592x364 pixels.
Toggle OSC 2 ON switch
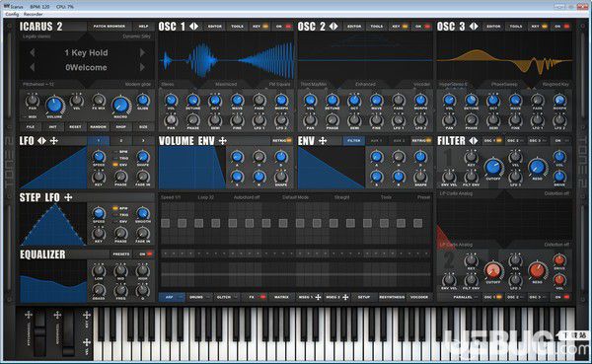pos(423,27)
